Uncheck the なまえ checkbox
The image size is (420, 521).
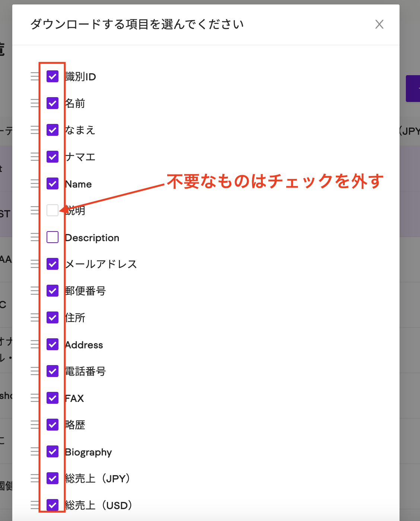(x=52, y=130)
